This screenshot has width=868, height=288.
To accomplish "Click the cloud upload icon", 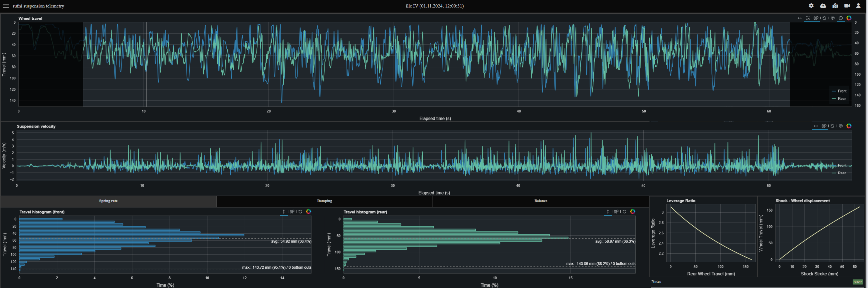I will click(x=823, y=6).
